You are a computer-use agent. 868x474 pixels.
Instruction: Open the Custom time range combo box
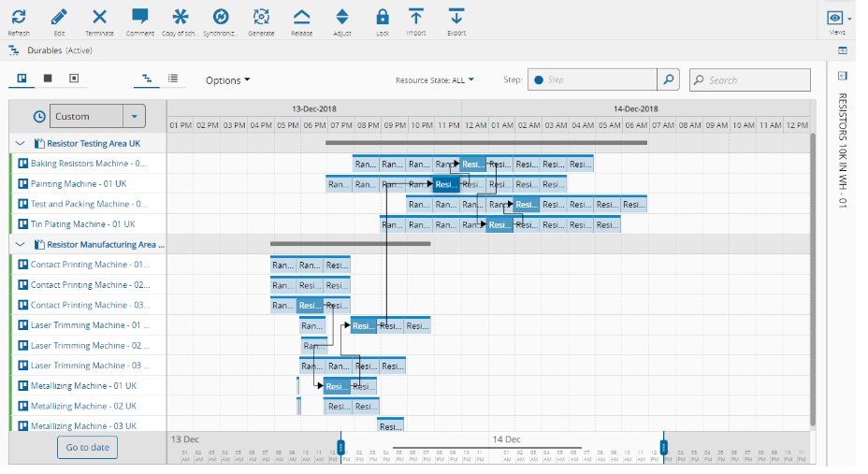(x=97, y=117)
